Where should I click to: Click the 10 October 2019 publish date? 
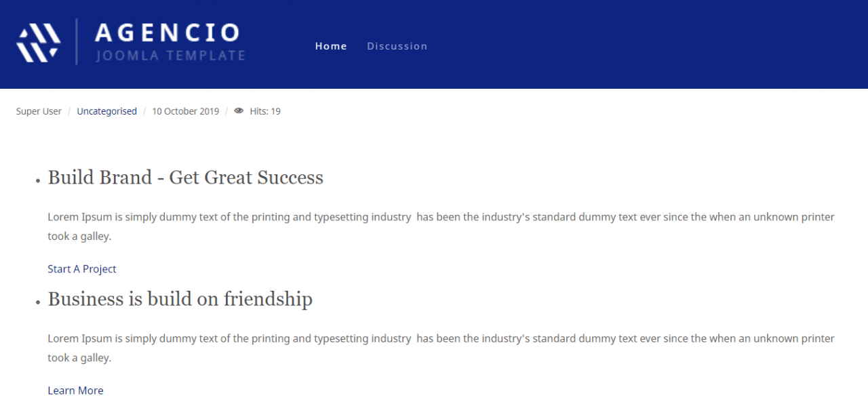coord(185,111)
